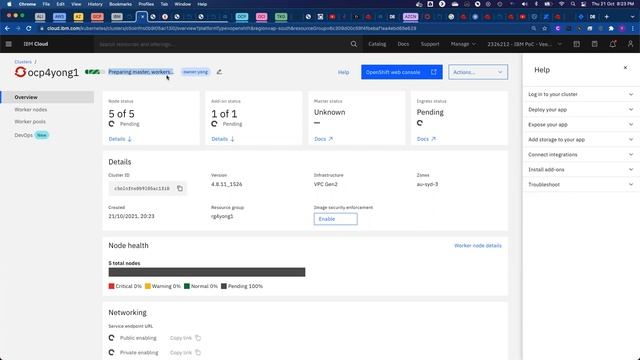640x360 pixels.
Task: Open DevOps in the sidebar
Action: [23, 135]
